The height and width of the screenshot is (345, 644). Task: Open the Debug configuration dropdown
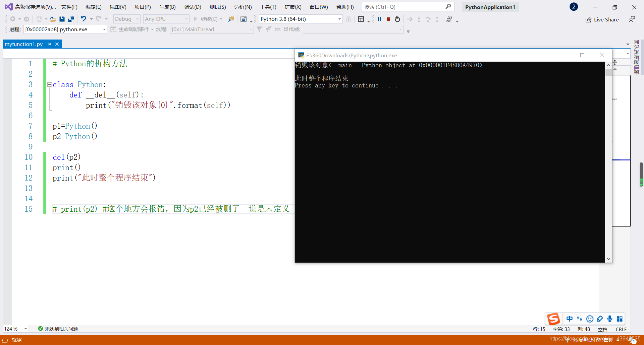point(127,19)
